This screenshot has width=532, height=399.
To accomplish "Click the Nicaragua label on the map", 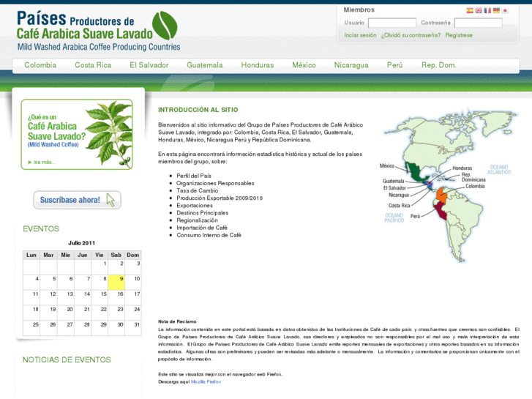I will coord(399,195).
